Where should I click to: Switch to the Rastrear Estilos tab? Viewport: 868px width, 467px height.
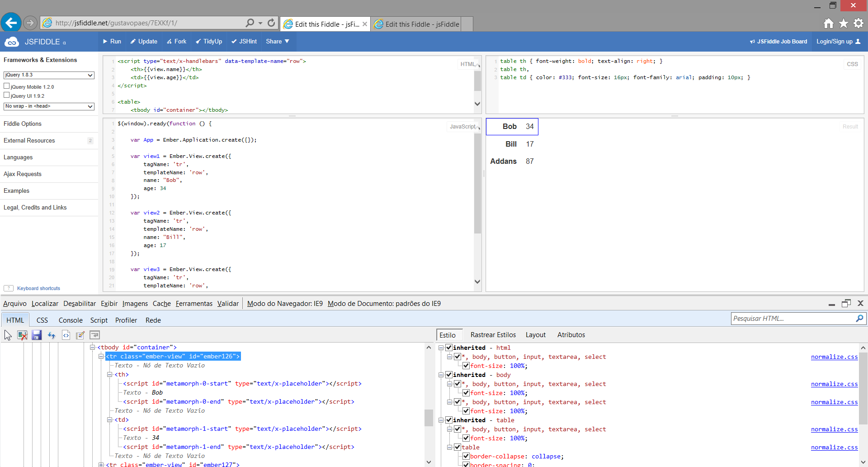point(493,335)
